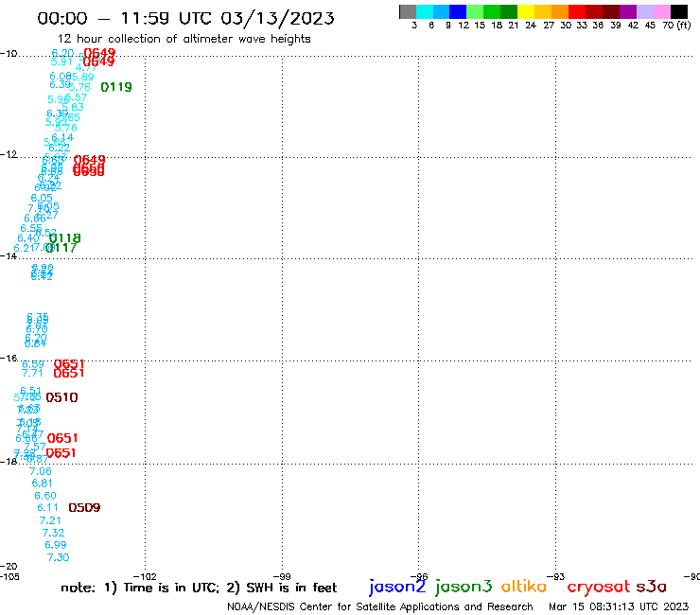700x615 pixels.
Task: Click the cyan 6 ft legend swatch
Action: [x=425, y=11]
